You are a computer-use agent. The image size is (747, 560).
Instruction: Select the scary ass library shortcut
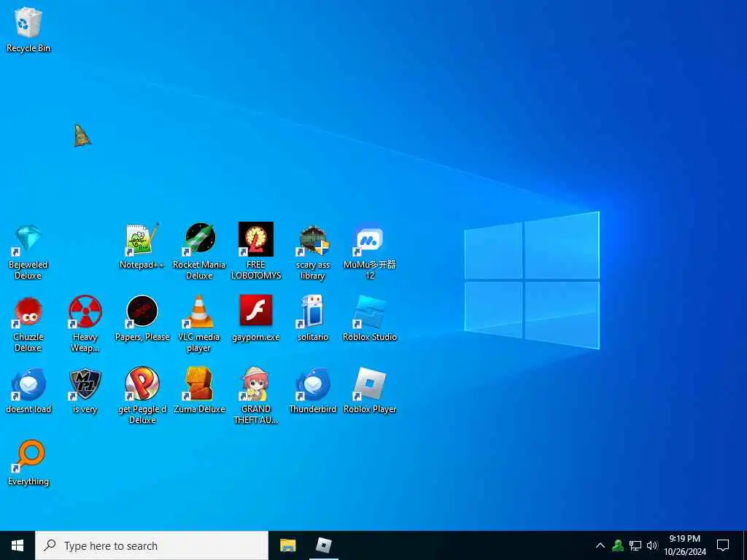point(313,252)
